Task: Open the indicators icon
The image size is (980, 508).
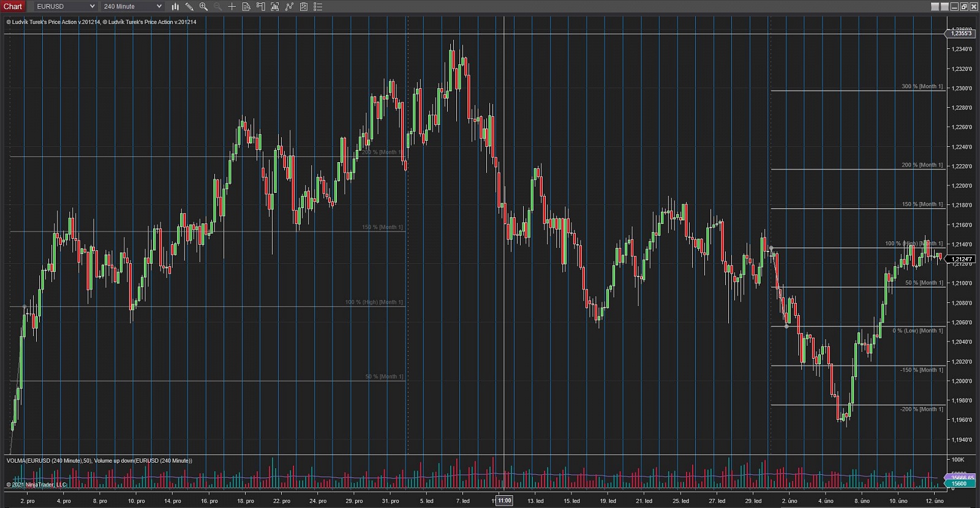Action: [289, 7]
